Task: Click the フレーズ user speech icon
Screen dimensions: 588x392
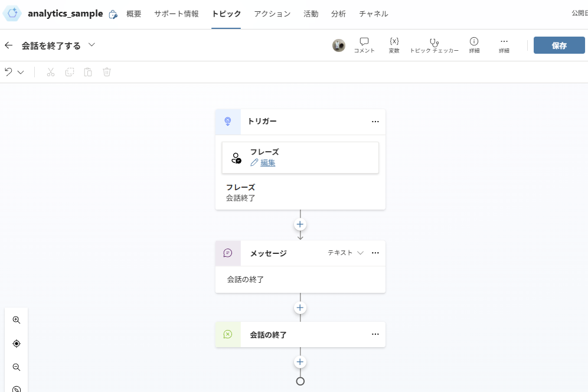Action: tap(236, 158)
